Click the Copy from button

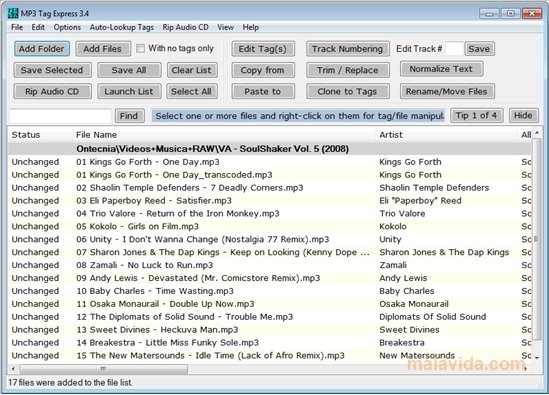tap(263, 70)
